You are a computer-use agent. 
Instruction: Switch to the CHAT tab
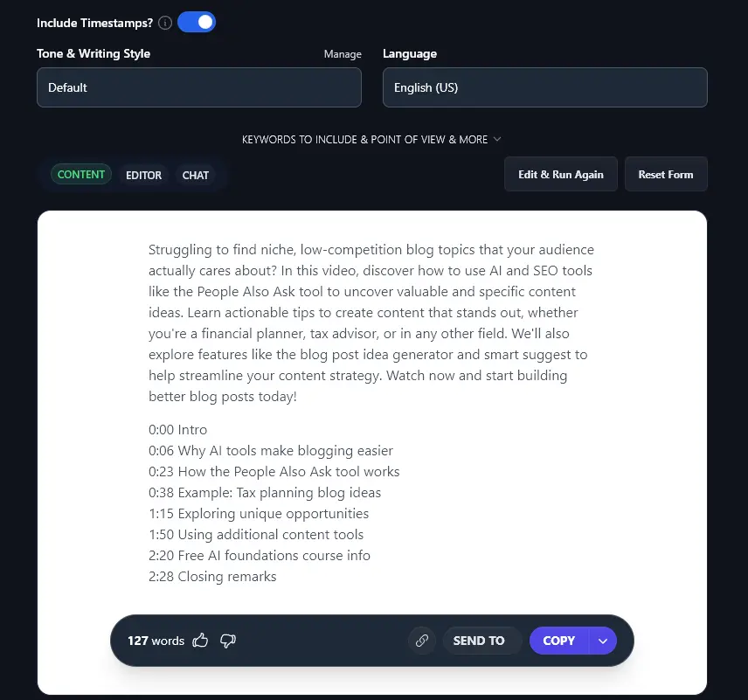pos(195,174)
